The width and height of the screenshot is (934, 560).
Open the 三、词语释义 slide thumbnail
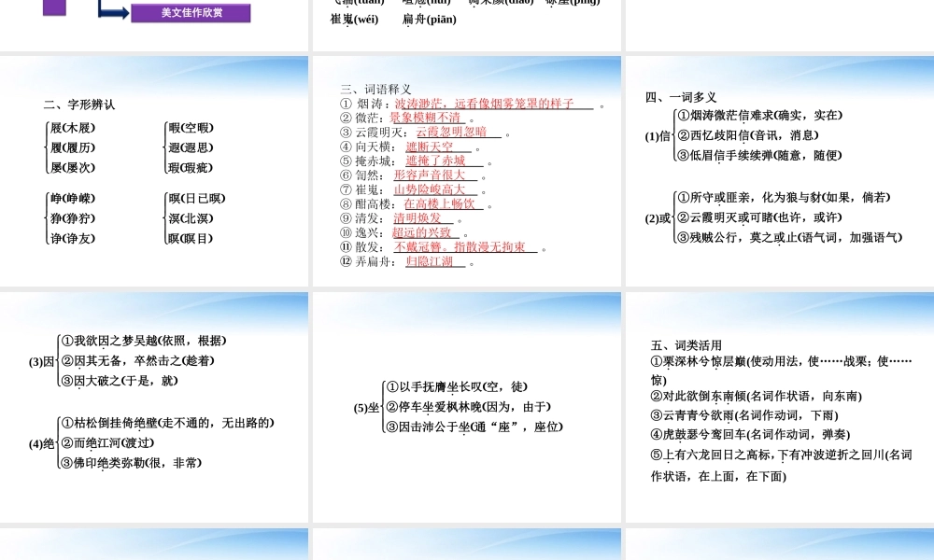[466, 172]
